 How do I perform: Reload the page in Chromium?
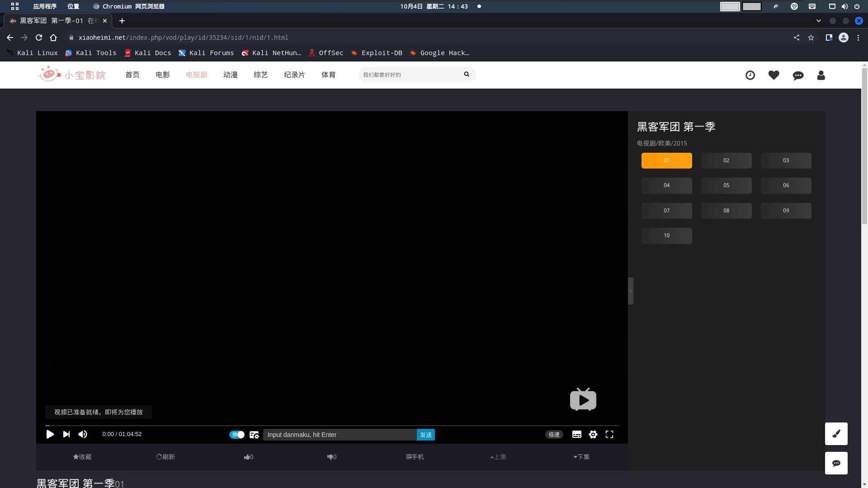click(x=39, y=38)
